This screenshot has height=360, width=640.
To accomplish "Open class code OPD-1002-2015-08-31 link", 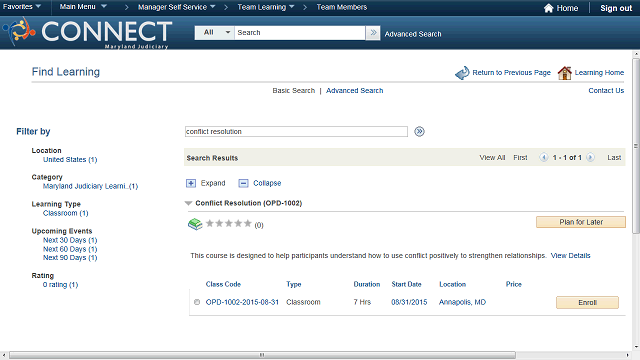I will pos(242,302).
